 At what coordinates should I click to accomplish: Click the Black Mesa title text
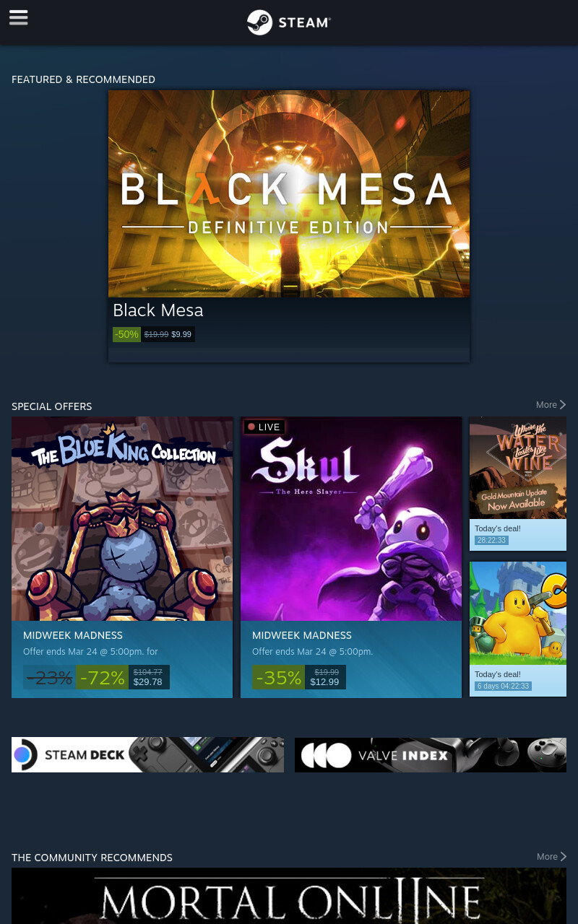point(158,310)
